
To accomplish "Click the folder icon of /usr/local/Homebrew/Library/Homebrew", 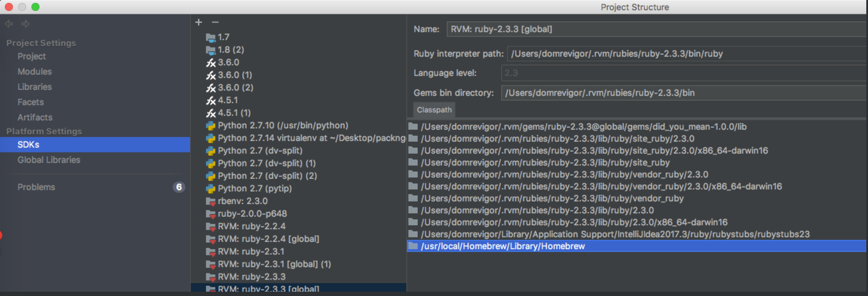I will [x=413, y=246].
